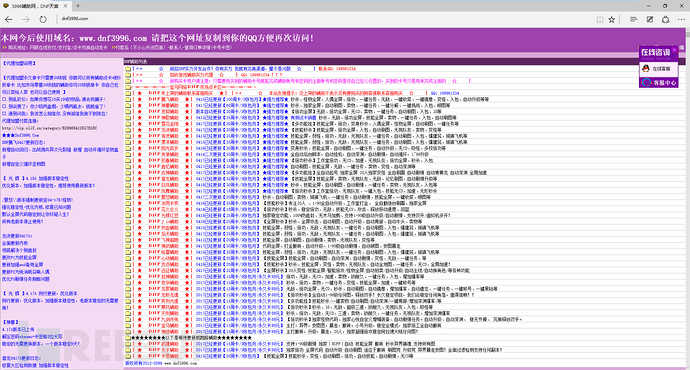
Task: Click the forward navigation arrow
Action: [26, 19]
